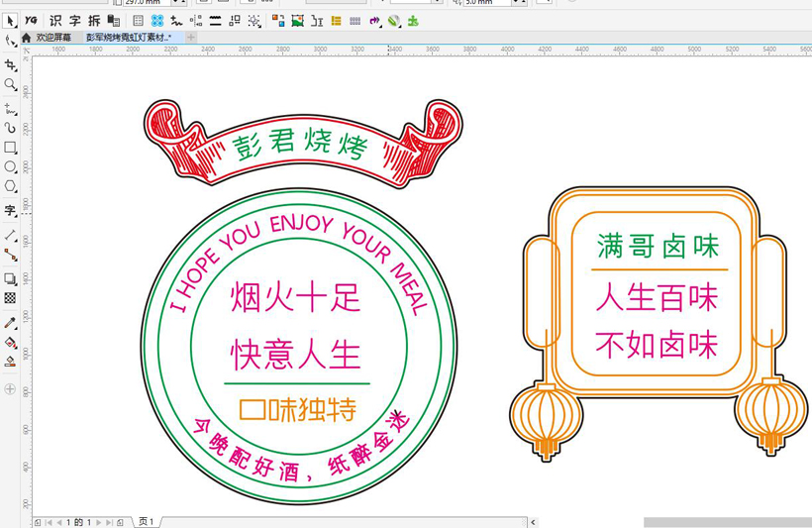Select the Crop tool
The width and height of the screenshot is (812, 528).
click(10, 64)
